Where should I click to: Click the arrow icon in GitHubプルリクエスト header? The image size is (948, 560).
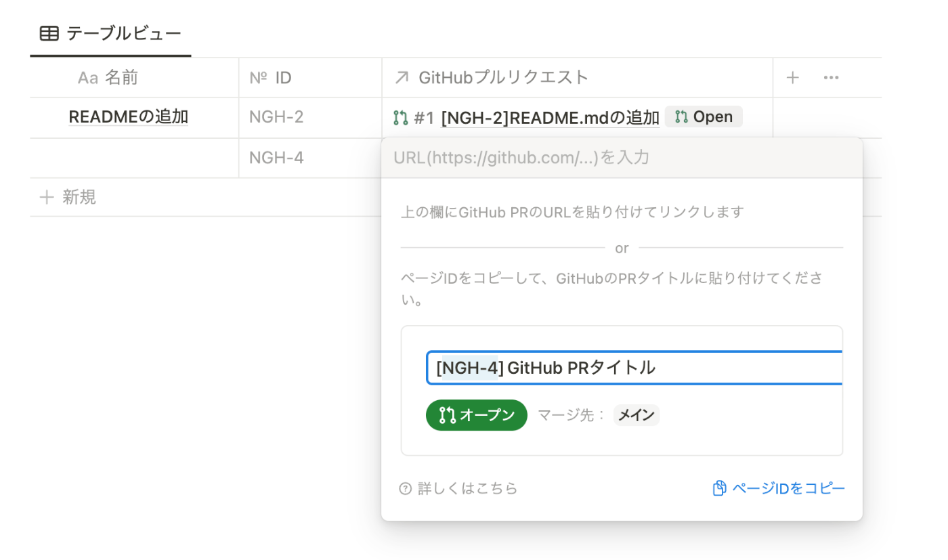[402, 78]
